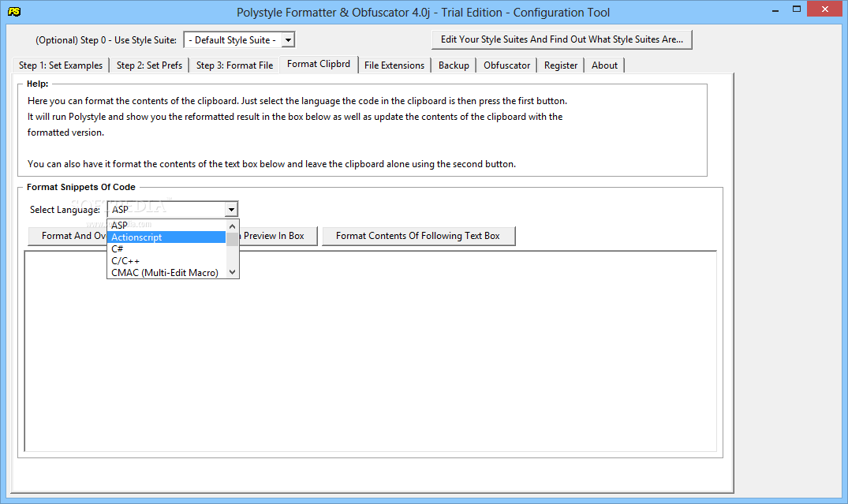Open the Register tab

tap(561, 65)
